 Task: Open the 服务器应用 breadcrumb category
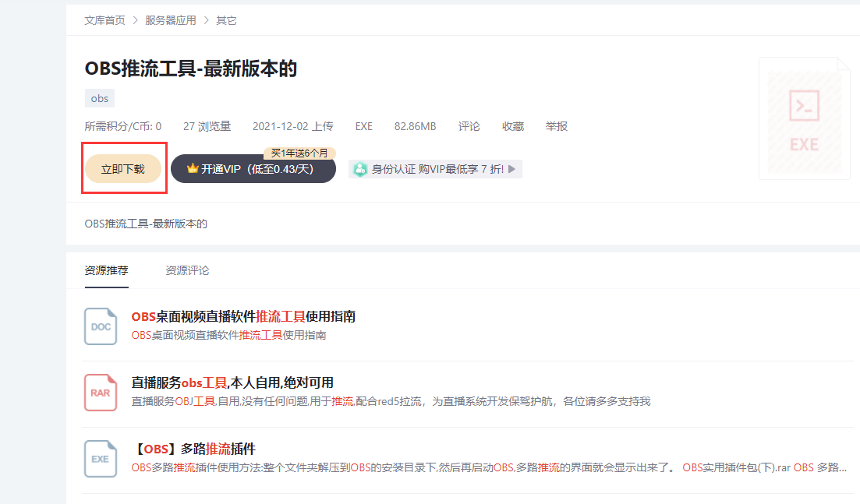tap(171, 20)
